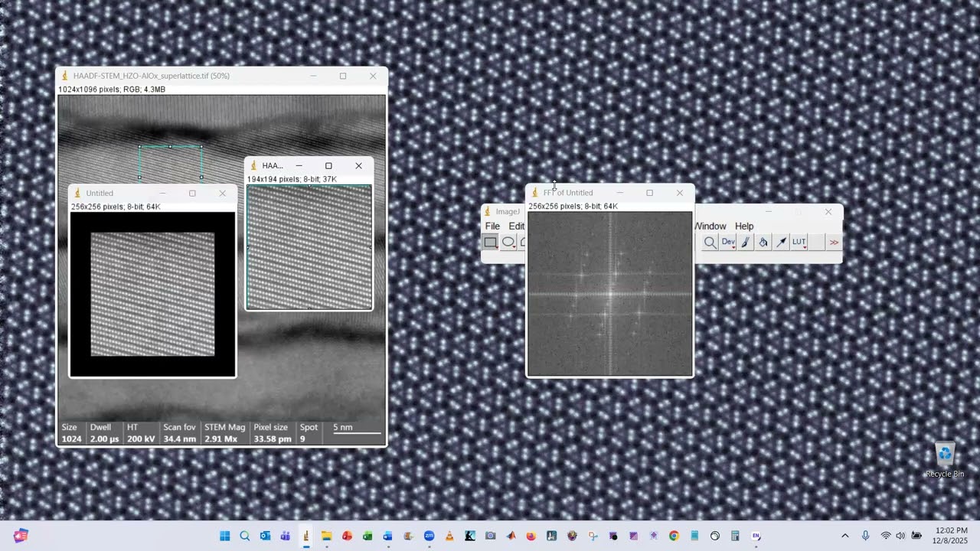Open Microsoft Teams from the taskbar
Screen dimensions: 980x551
pos(285,536)
